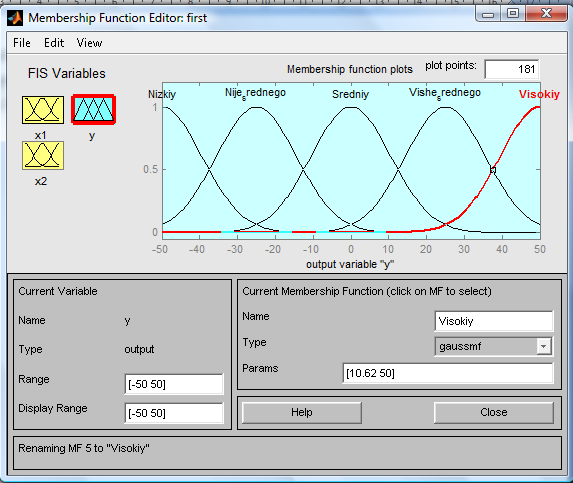Select the Vishe_srednego membership function label

click(445, 93)
